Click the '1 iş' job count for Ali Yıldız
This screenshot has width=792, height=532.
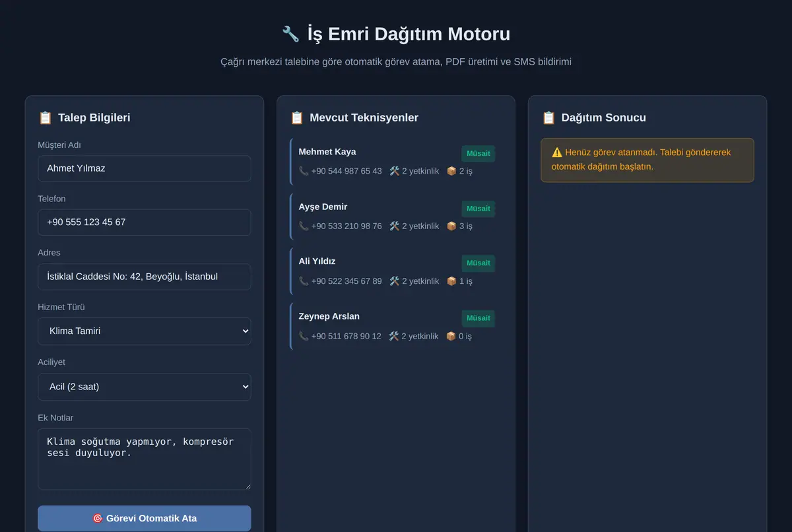pyautogui.click(x=466, y=281)
